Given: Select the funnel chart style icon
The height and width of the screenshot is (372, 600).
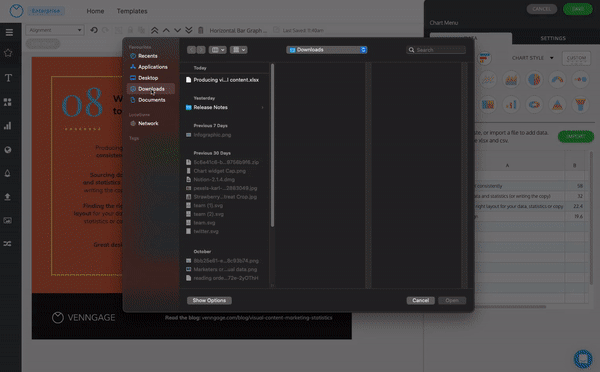Looking at the screenshot, I should pos(580,104).
